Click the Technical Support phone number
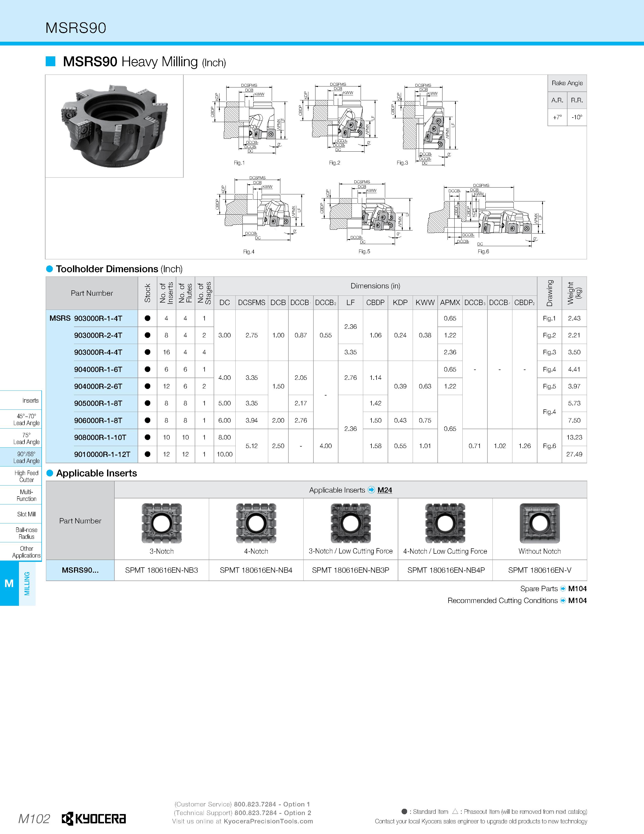Viewport: 644px width, 834px height. point(255,813)
